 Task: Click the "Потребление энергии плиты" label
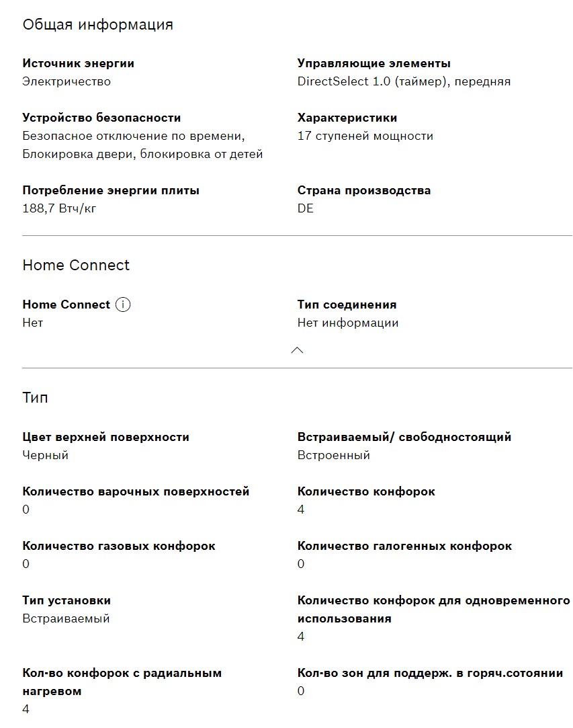111,190
